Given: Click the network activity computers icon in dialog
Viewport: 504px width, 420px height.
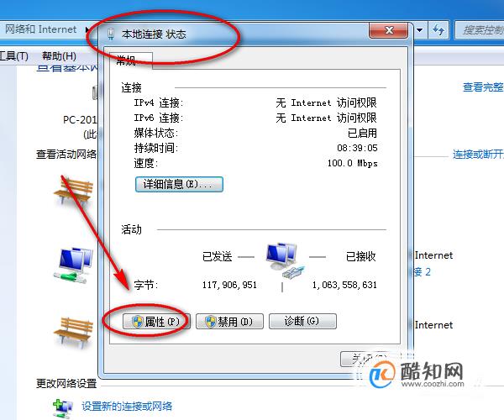Looking at the screenshot, I should pyautogui.click(x=285, y=260).
